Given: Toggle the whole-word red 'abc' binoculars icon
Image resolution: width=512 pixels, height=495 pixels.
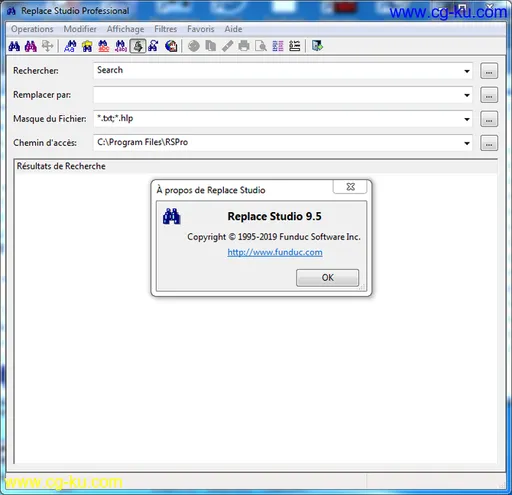Looking at the screenshot, I should [104, 46].
